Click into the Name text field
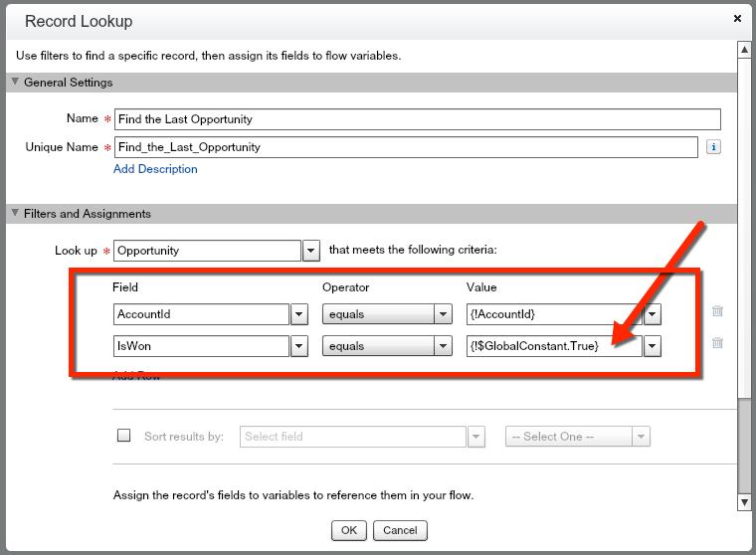The image size is (756, 555). pyautogui.click(x=417, y=119)
